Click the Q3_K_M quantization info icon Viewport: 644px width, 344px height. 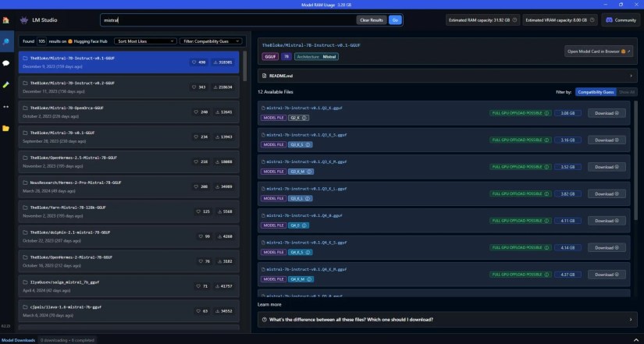[x=309, y=172]
